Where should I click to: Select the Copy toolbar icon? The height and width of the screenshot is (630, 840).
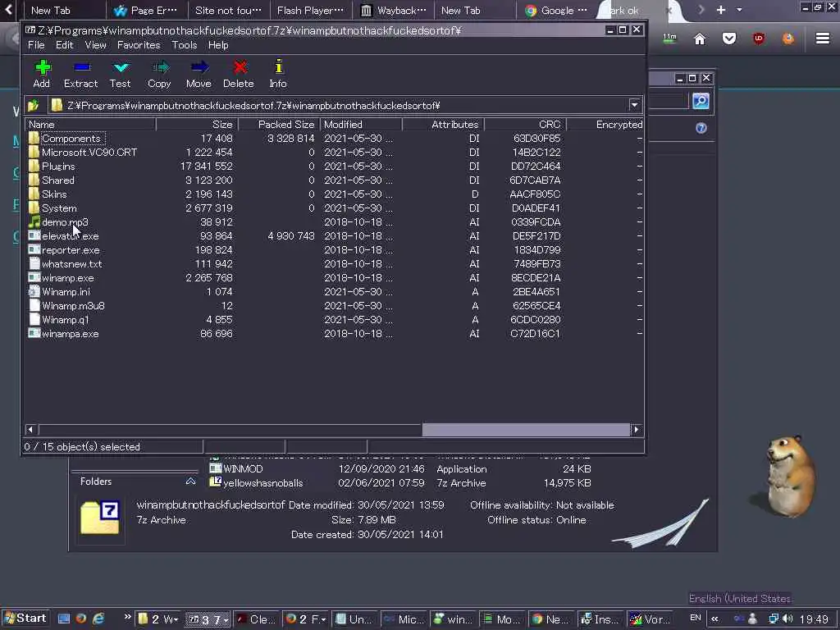(160, 67)
